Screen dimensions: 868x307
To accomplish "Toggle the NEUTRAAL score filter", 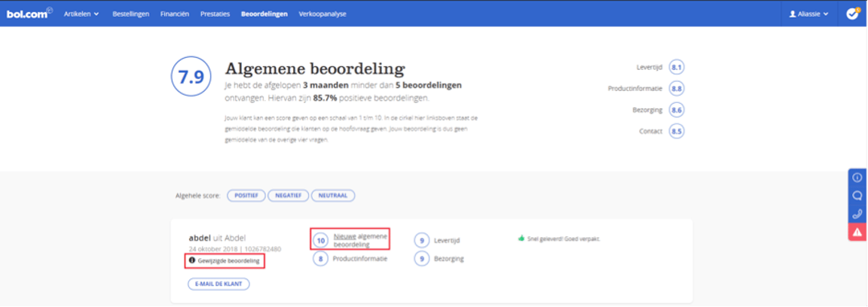I will (332, 196).
